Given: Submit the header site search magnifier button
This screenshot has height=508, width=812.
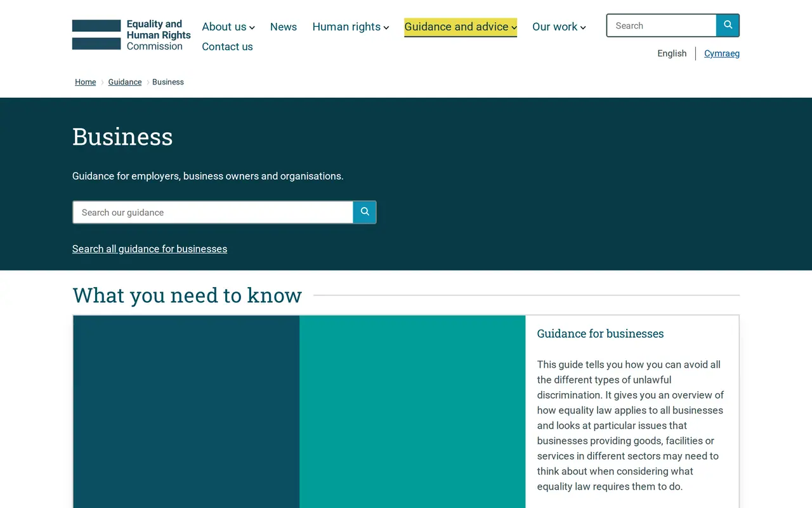Looking at the screenshot, I should pos(728,25).
